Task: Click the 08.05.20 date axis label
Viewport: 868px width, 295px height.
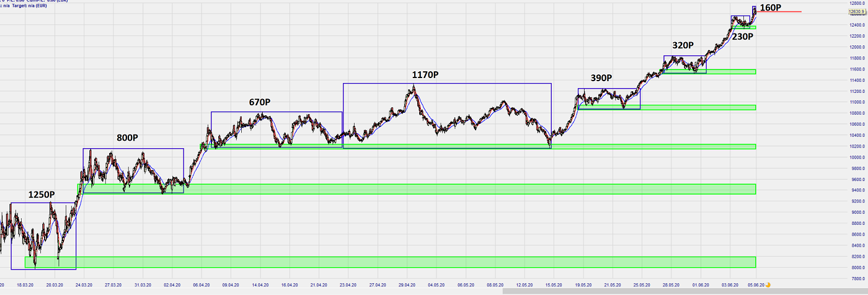Action: pyautogui.click(x=495, y=285)
